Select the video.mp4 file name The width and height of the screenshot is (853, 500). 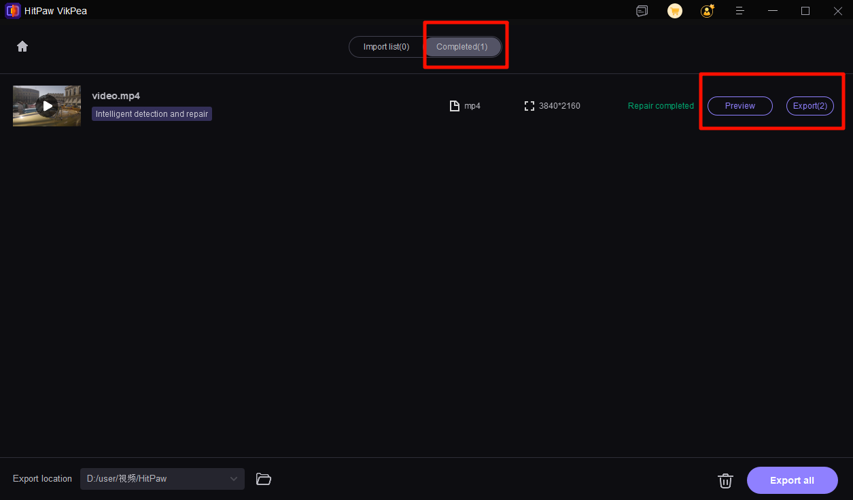pos(116,96)
